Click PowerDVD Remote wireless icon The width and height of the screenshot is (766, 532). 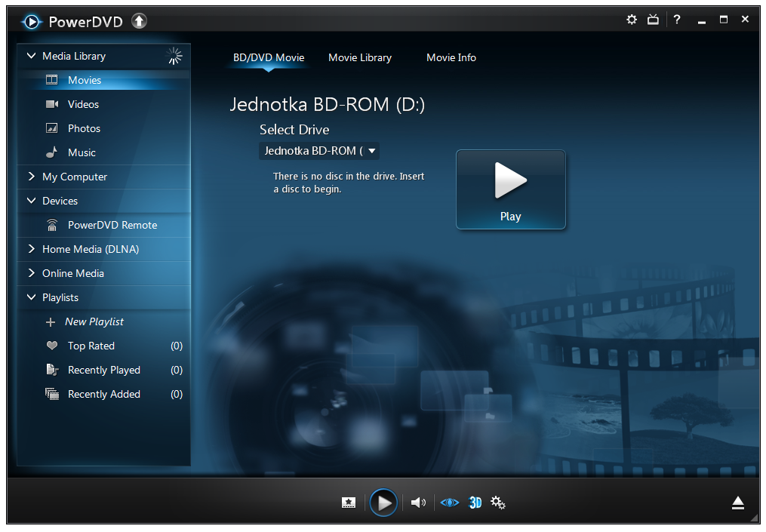tap(52, 225)
